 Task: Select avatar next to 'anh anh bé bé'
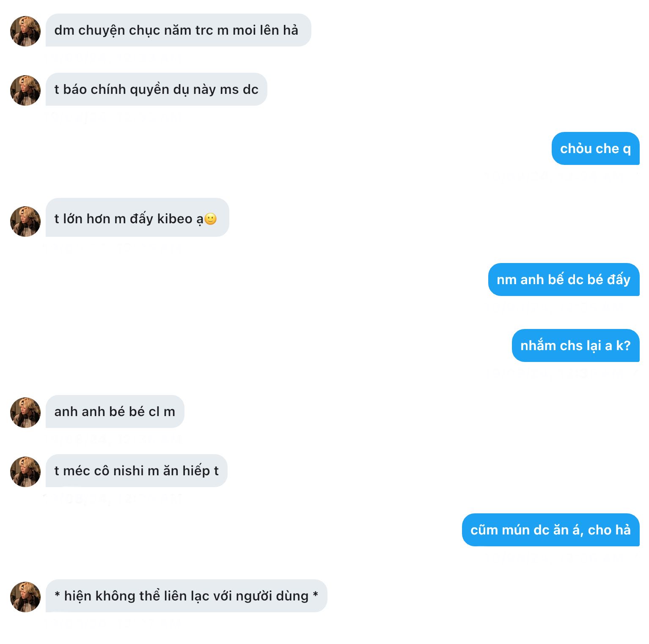click(x=25, y=412)
